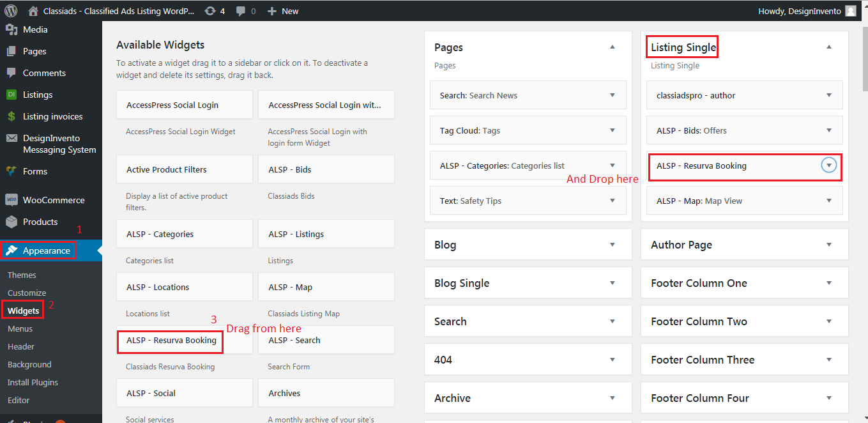Screen dimensions: 868x423
Task: Click the Products box icon
Action: coord(11,222)
